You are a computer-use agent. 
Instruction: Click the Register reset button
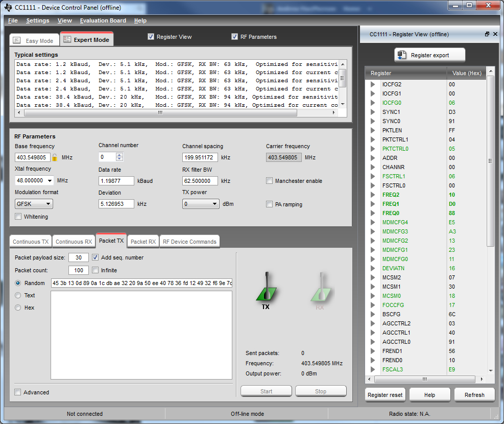[x=385, y=395]
